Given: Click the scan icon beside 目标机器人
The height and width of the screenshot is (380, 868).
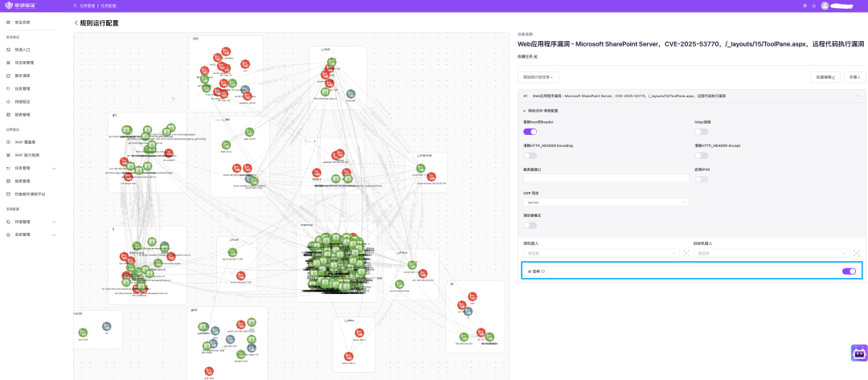Looking at the screenshot, I should tap(857, 253).
